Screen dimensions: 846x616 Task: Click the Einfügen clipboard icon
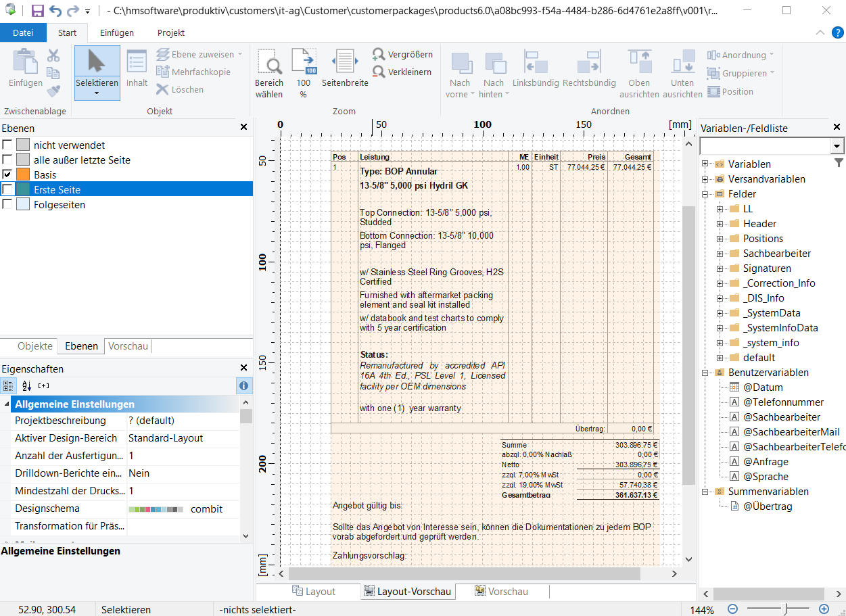(26, 61)
